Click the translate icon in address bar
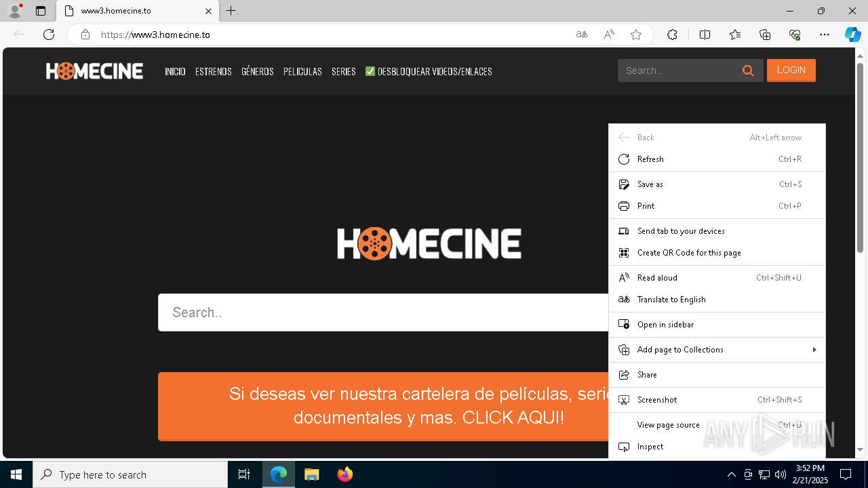 pos(582,35)
